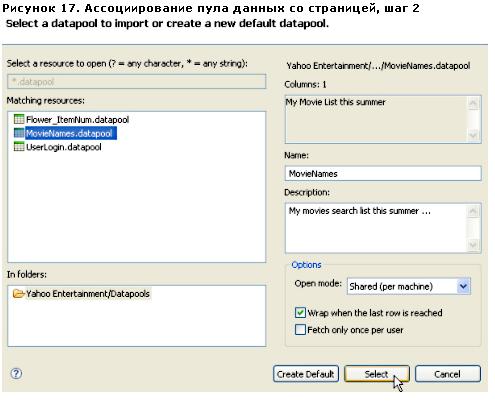Open help with the question mark icon
This screenshot has height=401, width=495.
(x=16, y=373)
